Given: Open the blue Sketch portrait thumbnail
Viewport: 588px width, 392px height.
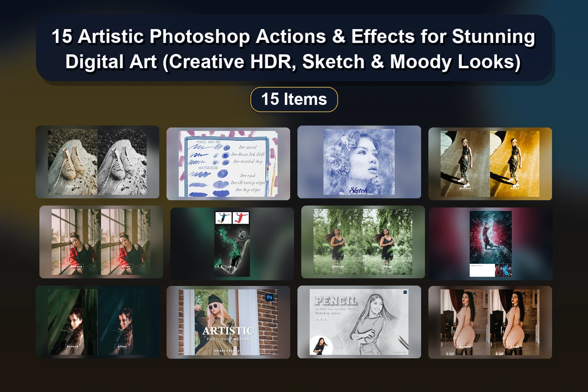Looking at the screenshot, I should (359, 162).
